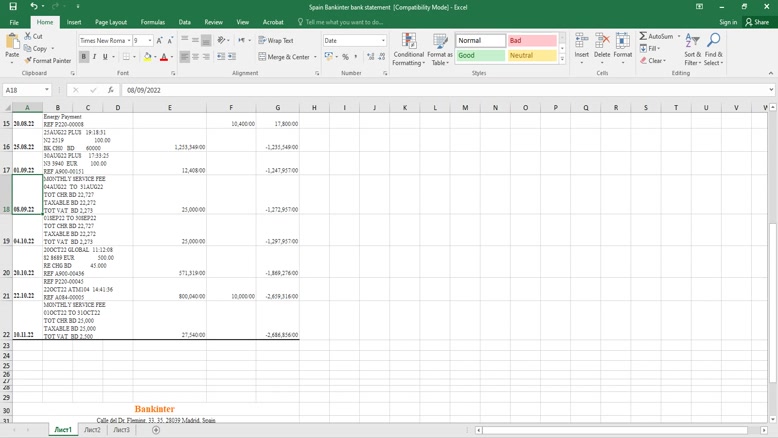Toggle Bold formatting

(x=83, y=57)
